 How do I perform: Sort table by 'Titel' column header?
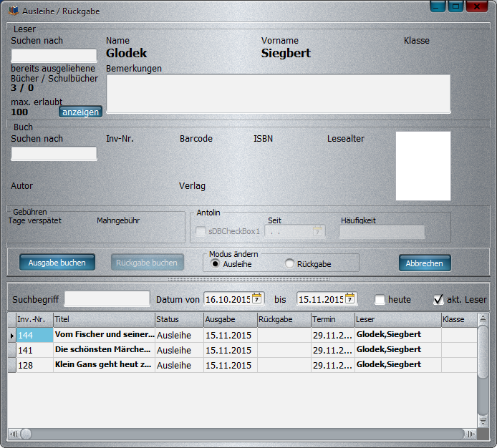pyautogui.click(x=104, y=319)
